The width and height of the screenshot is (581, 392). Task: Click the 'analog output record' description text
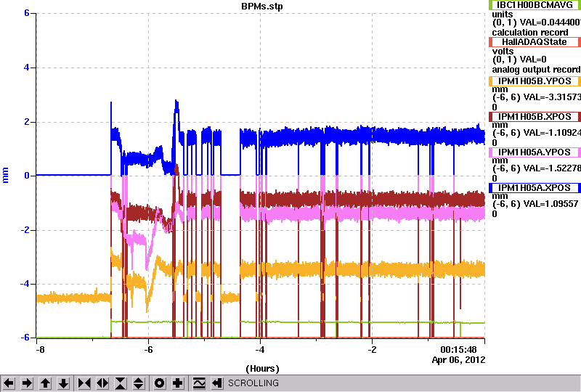(x=536, y=70)
